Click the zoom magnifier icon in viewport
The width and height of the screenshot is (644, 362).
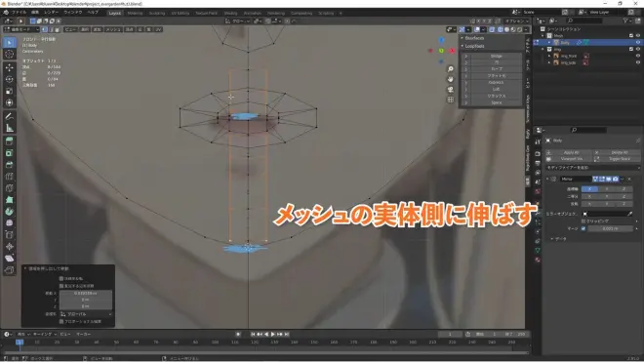pos(451,69)
